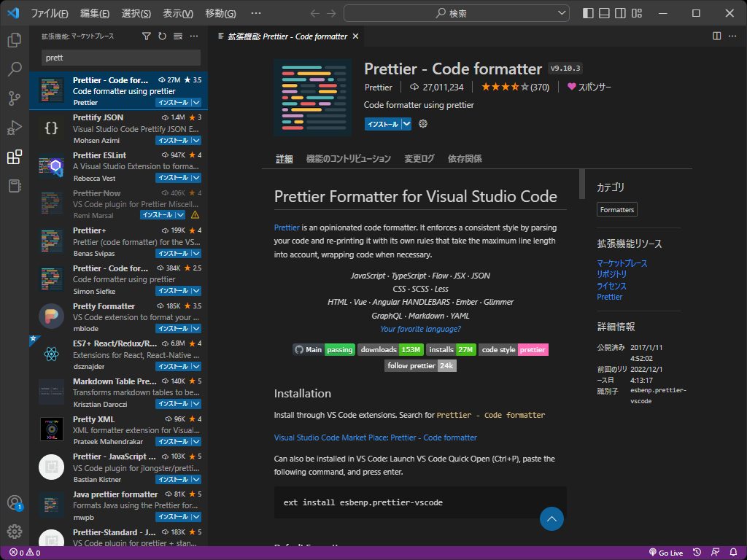Click Go Live in status bar
Image resolution: width=747 pixels, height=560 pixels.
[666, 553]
